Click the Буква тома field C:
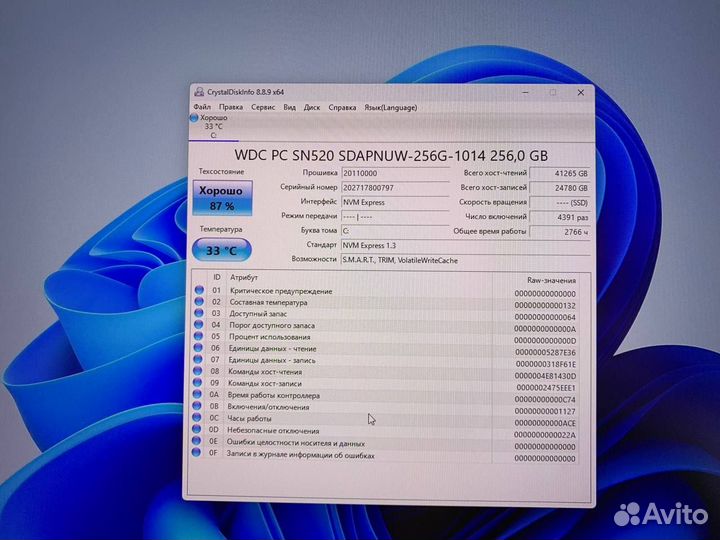The height and width of the screenshot is (540, 720). click(395, 231)
